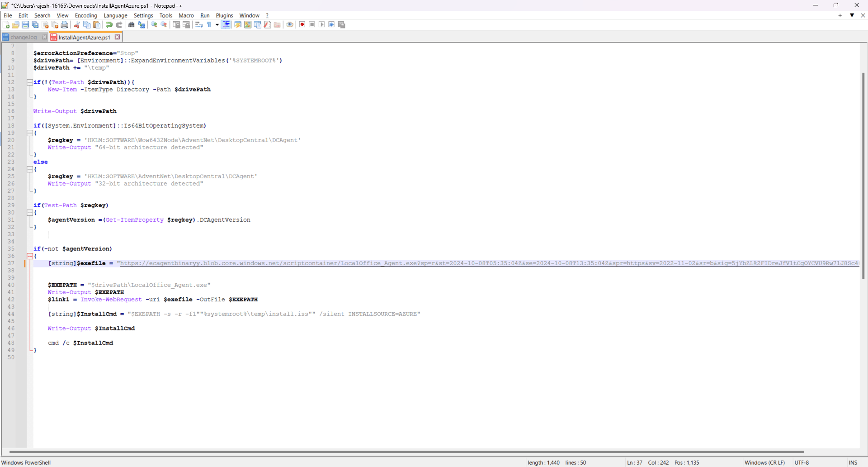Click the vertical scrollbar thumb
This screenshot has height=467, width=868.
click(863, 176)
